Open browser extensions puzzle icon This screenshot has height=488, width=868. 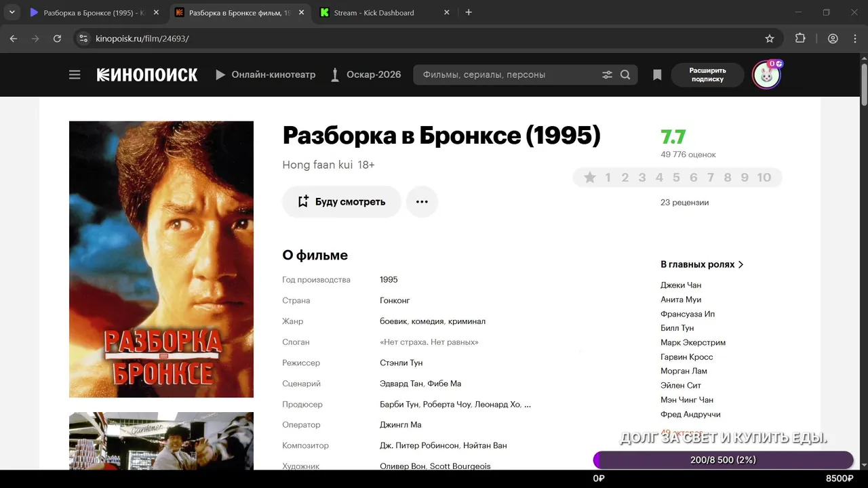point(800,39)
